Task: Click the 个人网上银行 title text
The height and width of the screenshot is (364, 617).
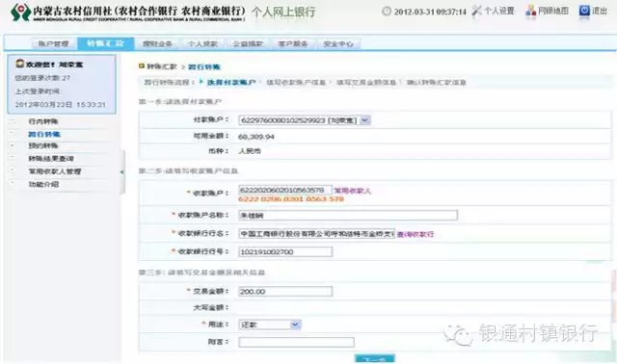Action: pyautogui.click(x=283, y=12)
